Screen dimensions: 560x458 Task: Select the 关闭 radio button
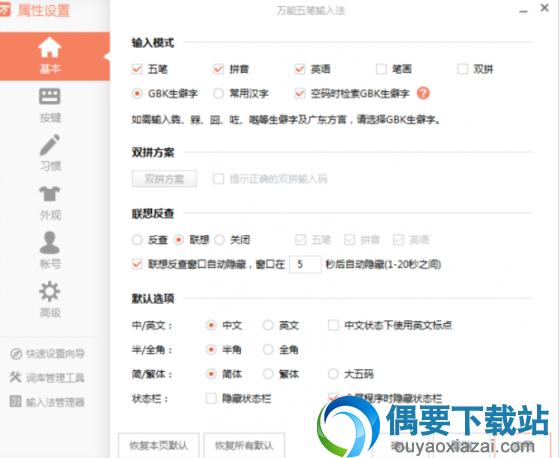(x=219, y=240)
